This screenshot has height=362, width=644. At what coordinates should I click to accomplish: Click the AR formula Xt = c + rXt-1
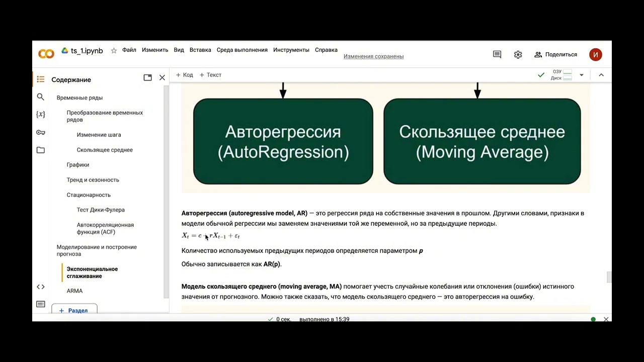(x=210, y=236)
